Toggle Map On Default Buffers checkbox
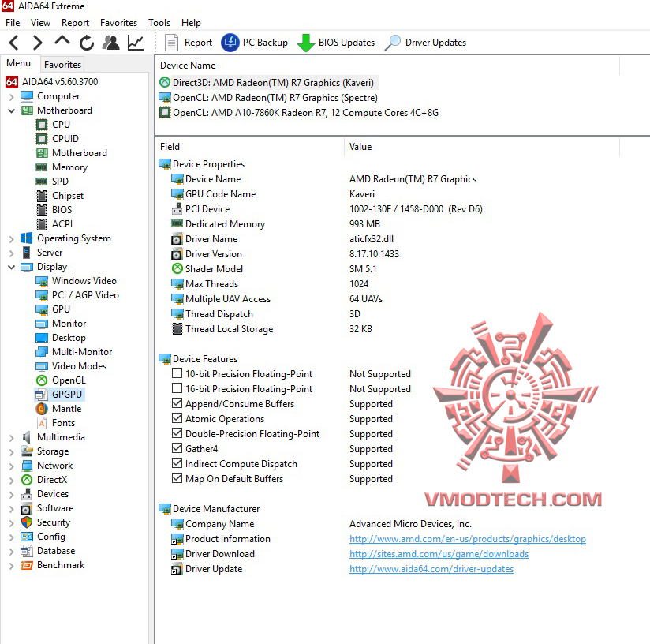 pyautogui.click(x=177, y=478)
